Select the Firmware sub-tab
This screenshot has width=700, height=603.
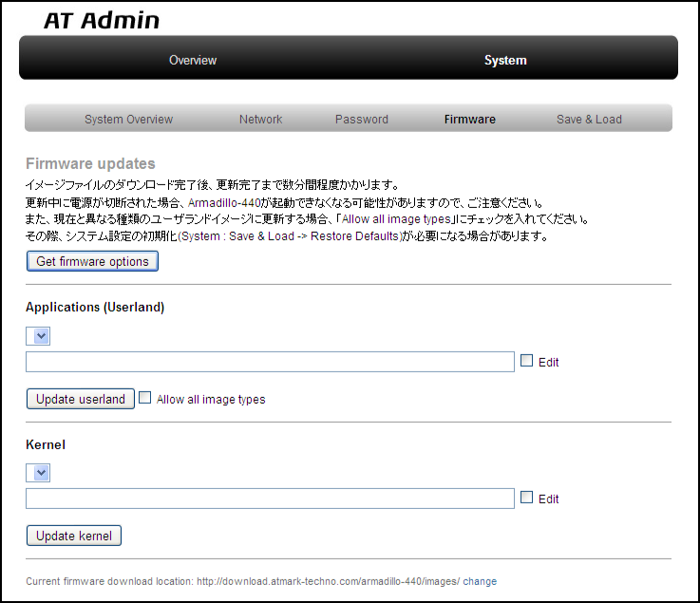pos(469,119)
